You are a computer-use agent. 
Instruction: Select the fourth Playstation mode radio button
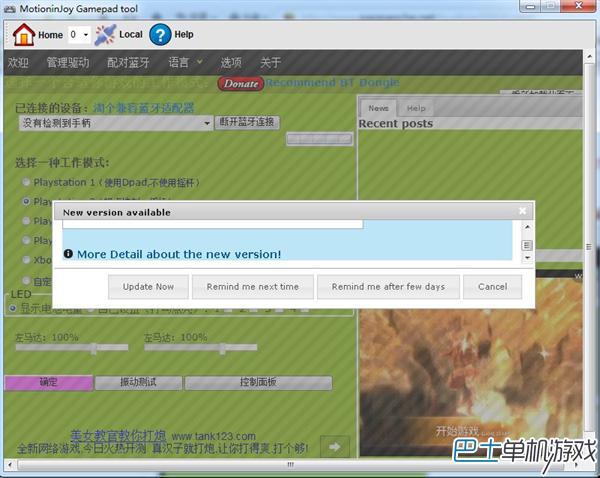coord(26,240)
